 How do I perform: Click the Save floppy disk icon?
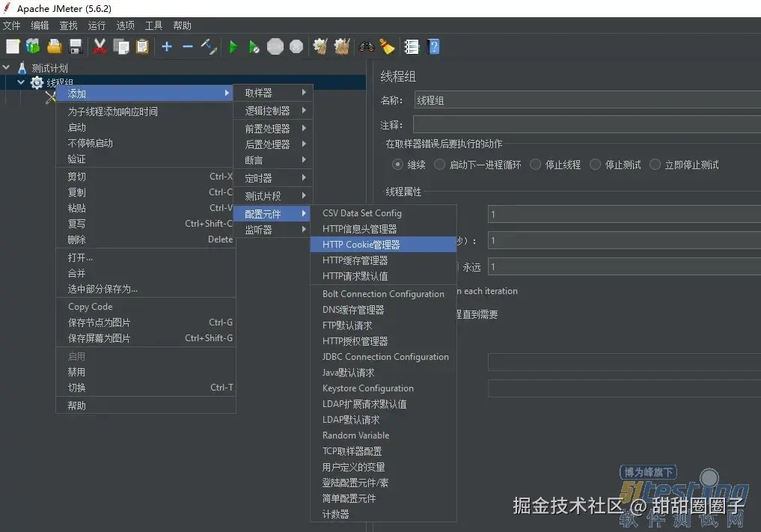pyautogui.click(x=76, y=46)
